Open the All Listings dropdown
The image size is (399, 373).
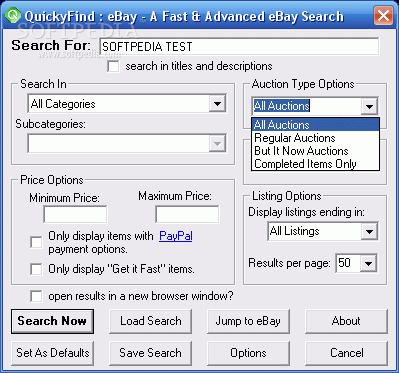[x=323, y=231]
